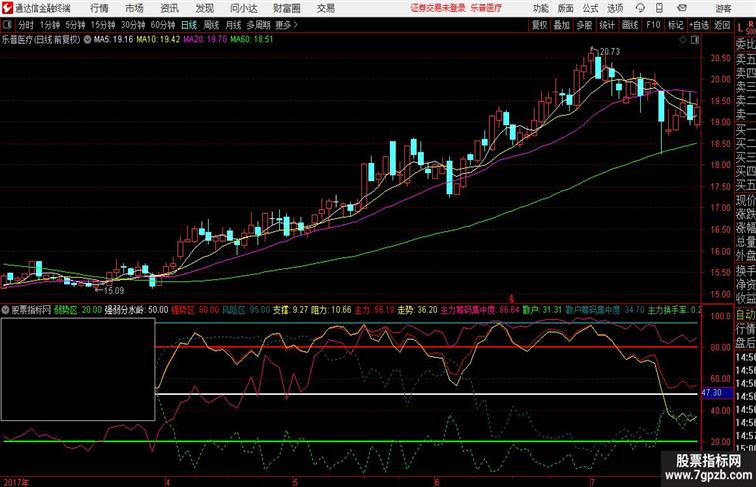Open the 版面 menu
The image size is (756, 487).
click(566, 8)
